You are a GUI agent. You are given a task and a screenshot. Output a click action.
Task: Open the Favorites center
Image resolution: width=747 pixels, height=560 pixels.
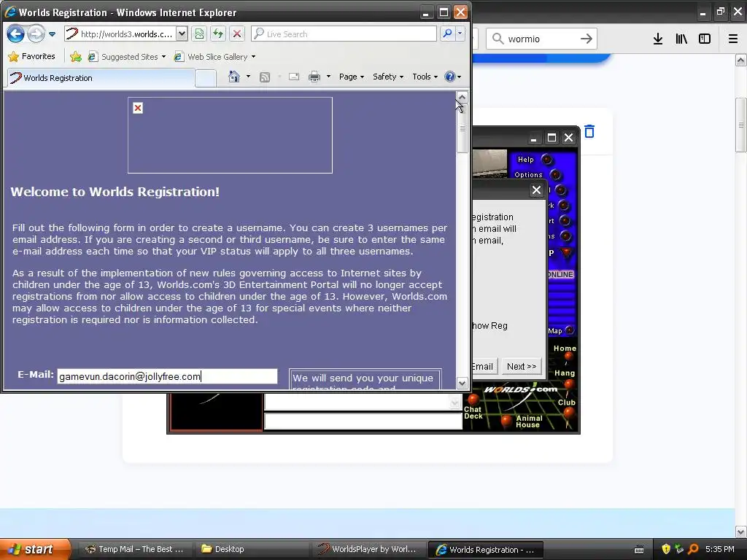pos(32,56)
